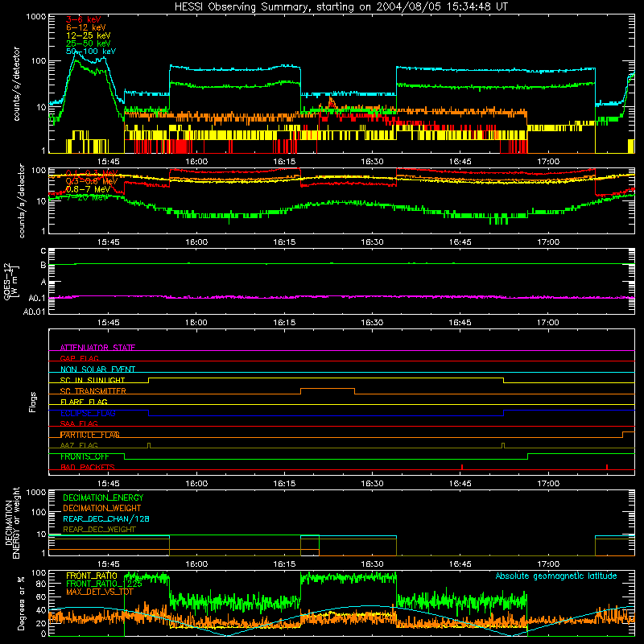This screenshot has width=644, height=644.
Task: Select the AAZ_FLAG label
Action: [79, 446]
